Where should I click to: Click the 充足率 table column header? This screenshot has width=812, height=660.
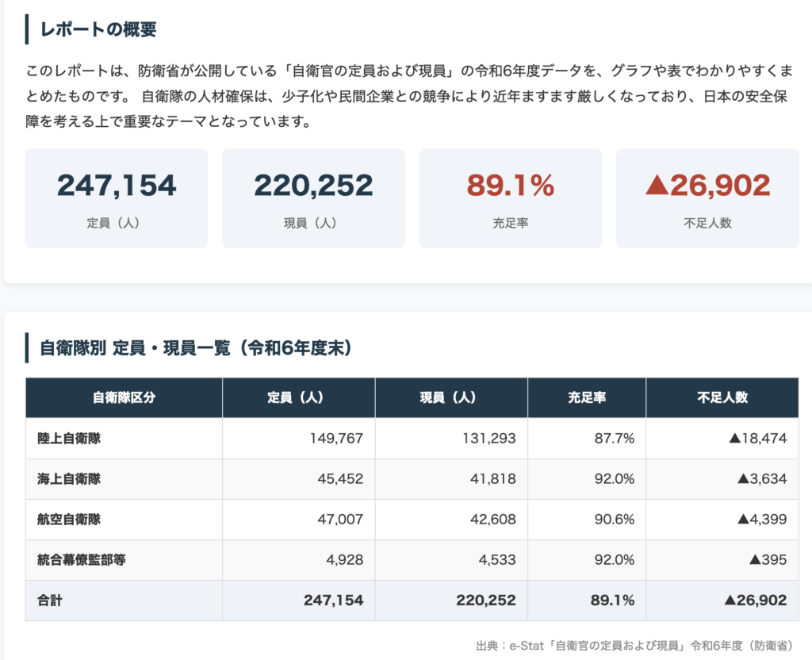(587, 397)
